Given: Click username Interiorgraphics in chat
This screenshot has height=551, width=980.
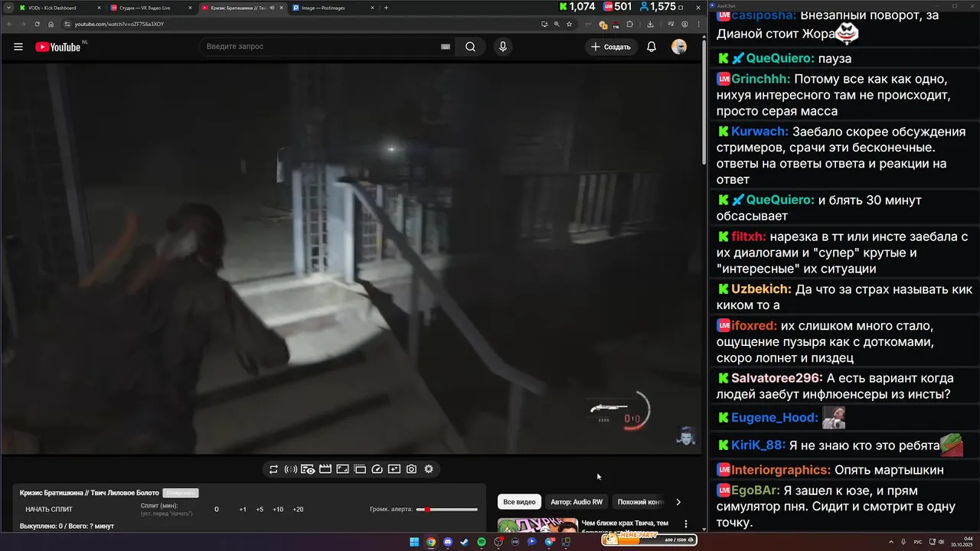Looking at the screenshot, I should (x=781, y=470).
